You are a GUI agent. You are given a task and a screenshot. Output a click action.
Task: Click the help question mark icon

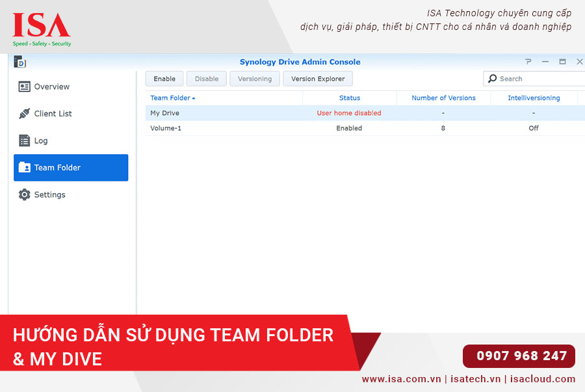tap(528, 62)
